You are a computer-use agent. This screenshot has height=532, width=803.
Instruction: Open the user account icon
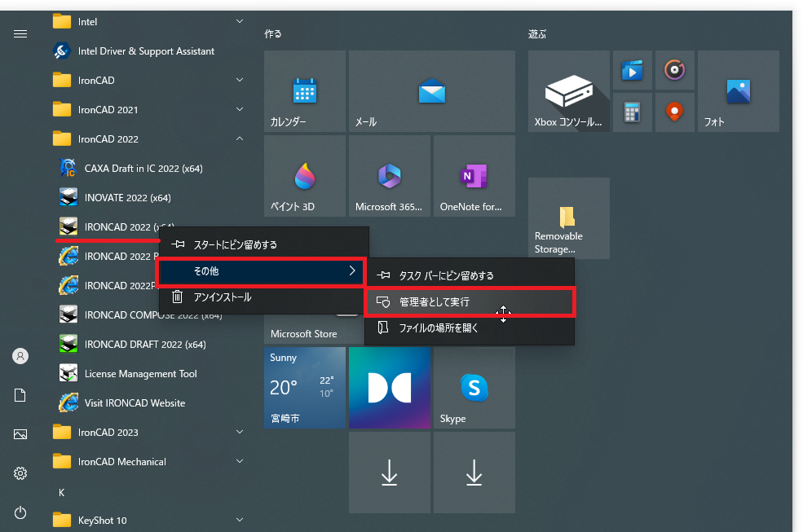tap(20, 356)
